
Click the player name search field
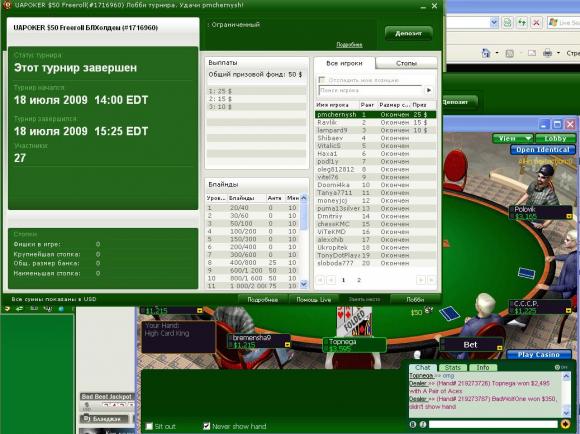click(x=370, y=90)
